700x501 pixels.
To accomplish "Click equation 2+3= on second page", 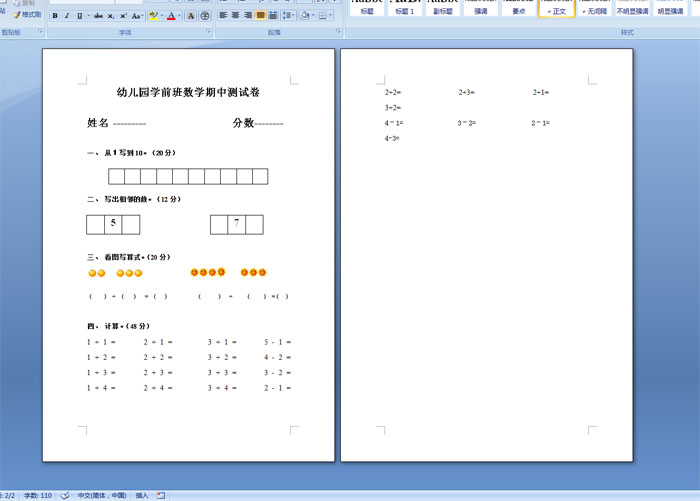I will pos(467,92).
